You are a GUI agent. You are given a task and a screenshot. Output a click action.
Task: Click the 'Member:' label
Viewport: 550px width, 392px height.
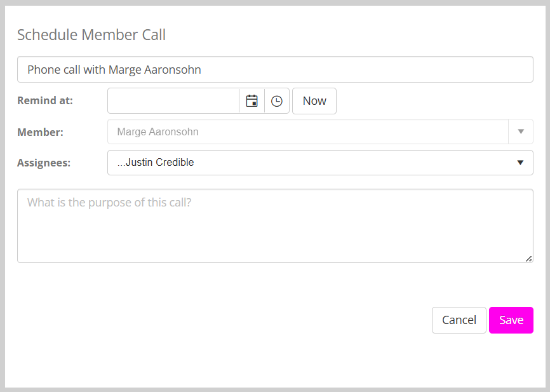click(40, 132)
